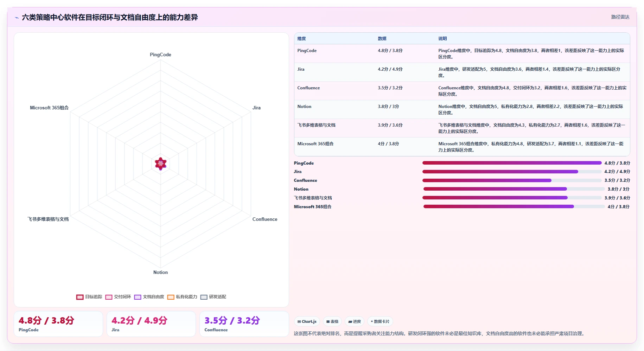The image size is (644, 351).
Task: Click the 飞书多维表格与文档 radar axis label
Action: click(48, 219)
